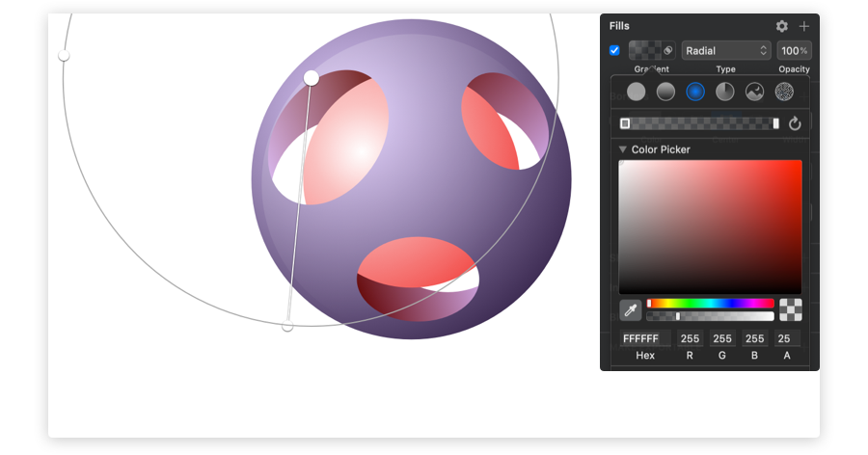This screenshot has width=868, height=455.
Task: Collapse the Color Picker section
Action: click(x=623, y=149)
